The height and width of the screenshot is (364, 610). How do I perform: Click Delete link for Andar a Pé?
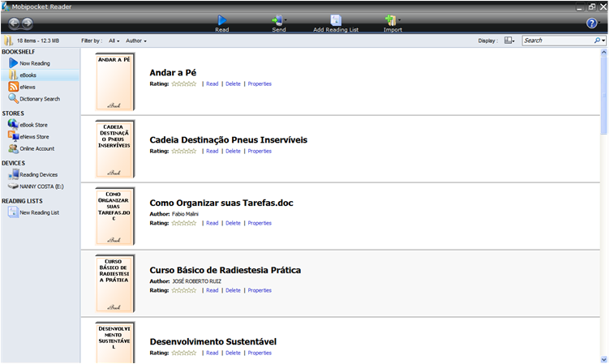click(233, 84)
